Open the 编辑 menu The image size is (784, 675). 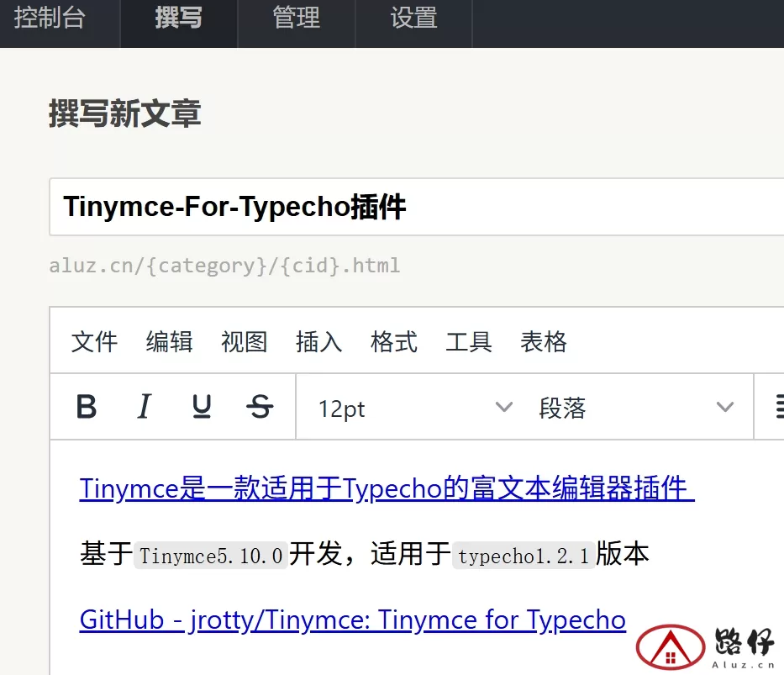click(169, 341)
